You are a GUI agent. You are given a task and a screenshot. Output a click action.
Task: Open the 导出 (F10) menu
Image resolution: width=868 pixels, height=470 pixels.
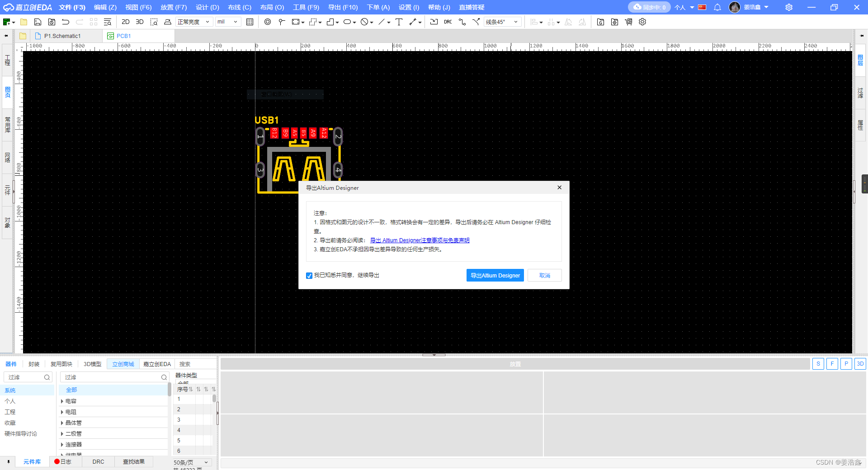(343, 7)
